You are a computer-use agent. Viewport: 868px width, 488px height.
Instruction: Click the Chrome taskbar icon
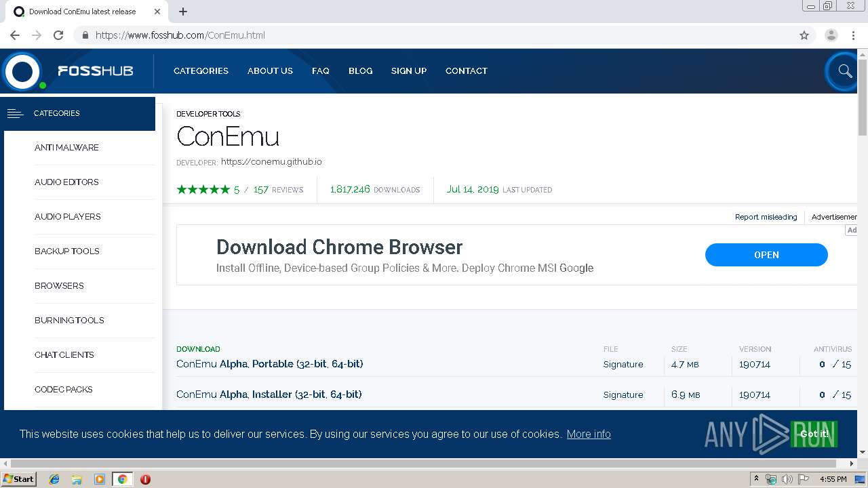coord(122,479)
